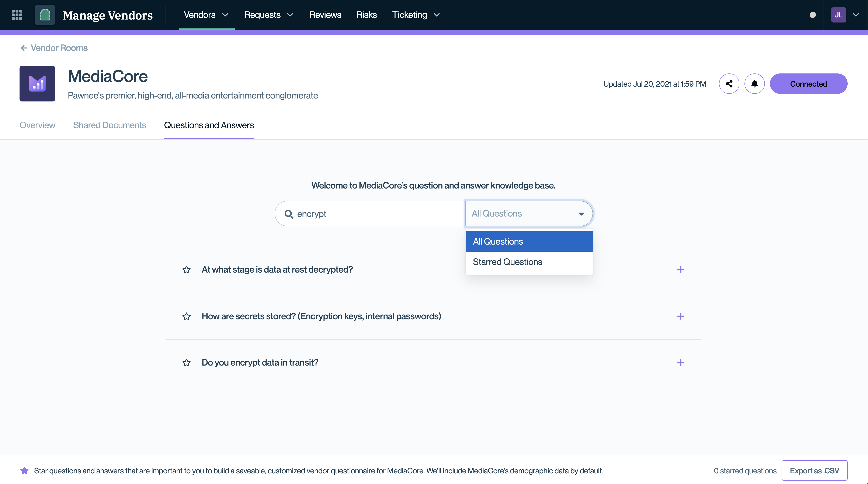The image size is (868, 484).
Task: Click the JL user avatar
Action: click(x=838, y=15)
